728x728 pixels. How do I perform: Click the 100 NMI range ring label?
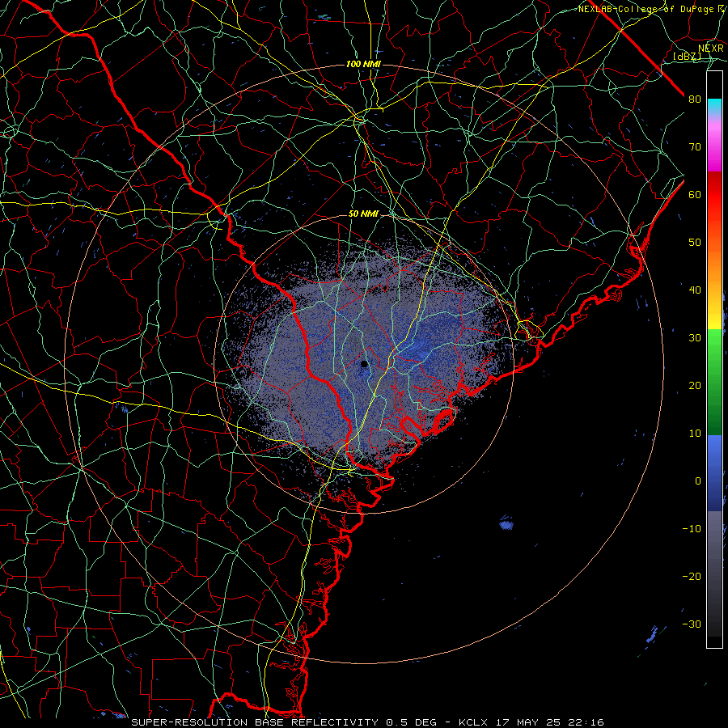tap(363, 64)
